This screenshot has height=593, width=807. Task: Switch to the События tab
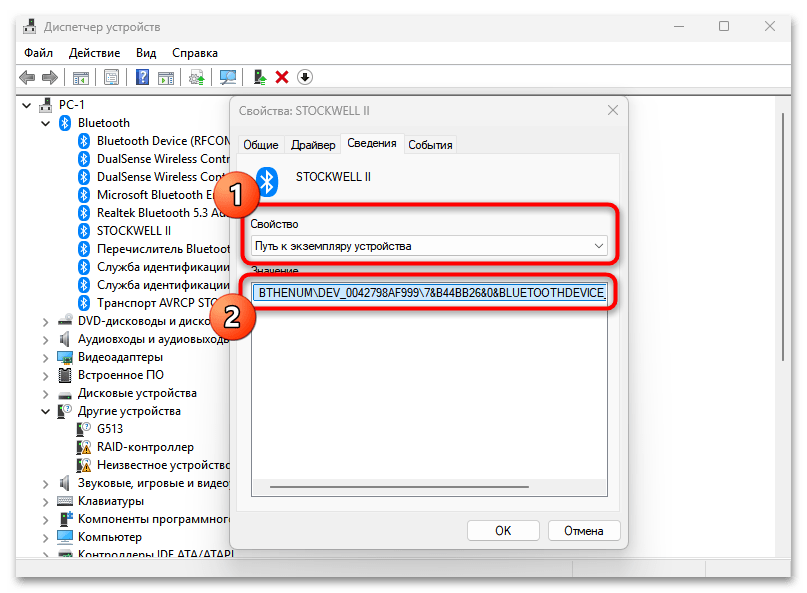point(430,145)
